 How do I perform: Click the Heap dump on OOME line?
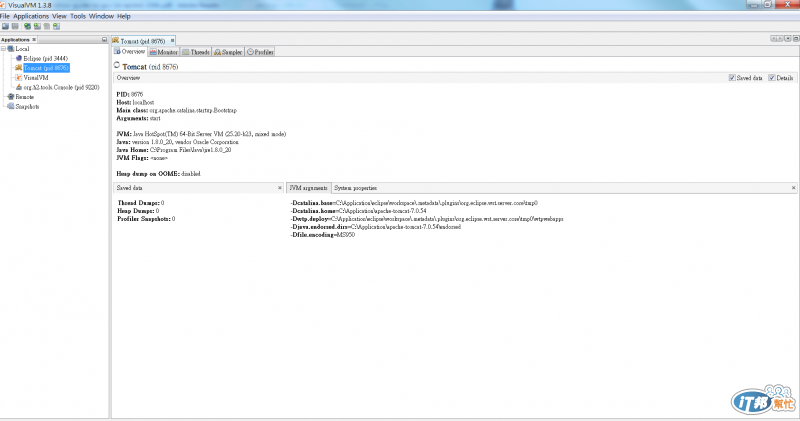pos(158,174)
